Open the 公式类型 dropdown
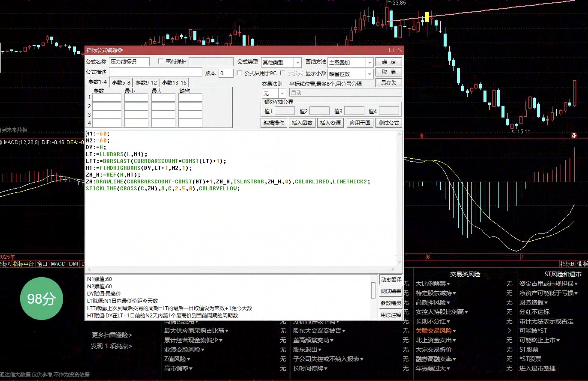This screenshot has width=588, height=381. coord(298,63)
